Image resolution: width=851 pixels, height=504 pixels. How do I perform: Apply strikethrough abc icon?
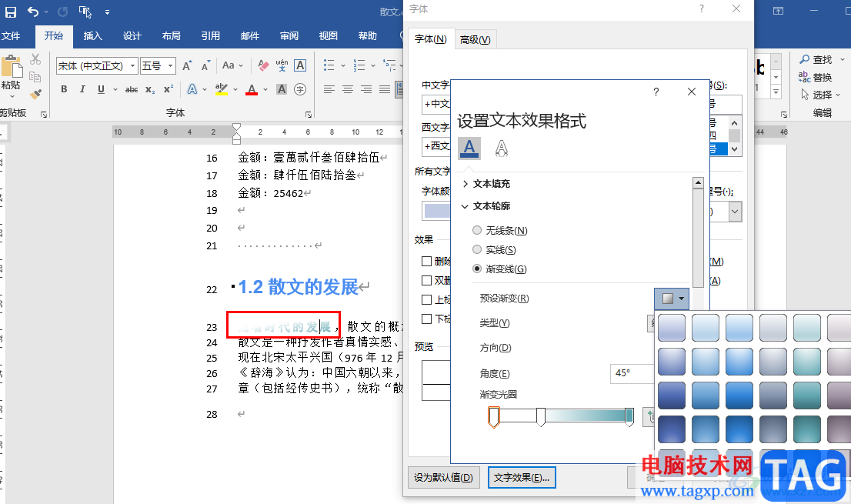pyautogui.click(x=132, y=89)
